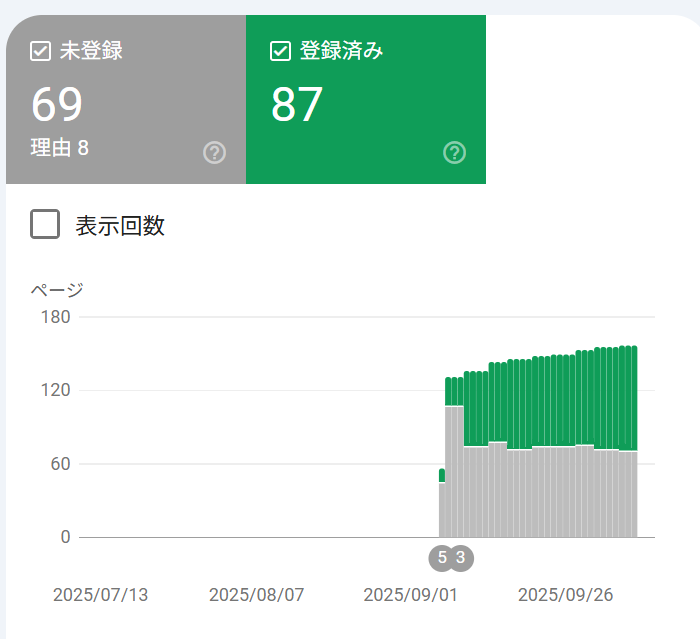Toggle the 未登録 checkbox
The width and height of the screenshot is (700, 639).
[40, 51]
